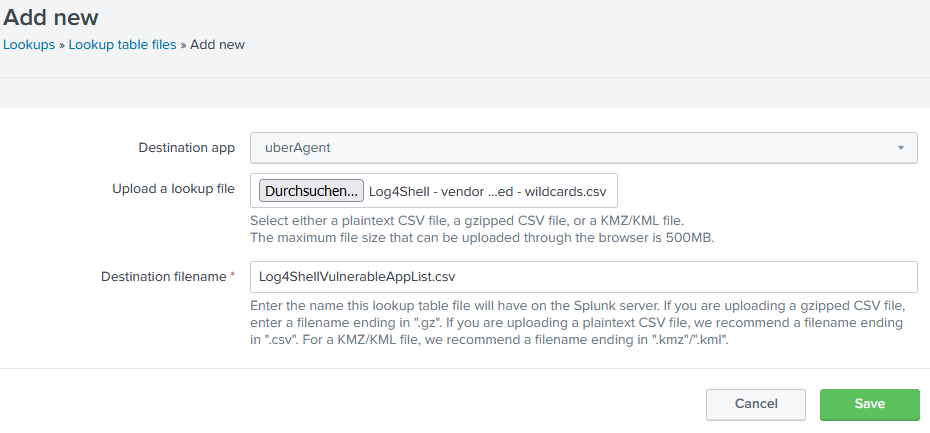The width and height of the screenshot is (930, 433).
Task: Focus the Destination filename text field
Action: tap(584, 277)
